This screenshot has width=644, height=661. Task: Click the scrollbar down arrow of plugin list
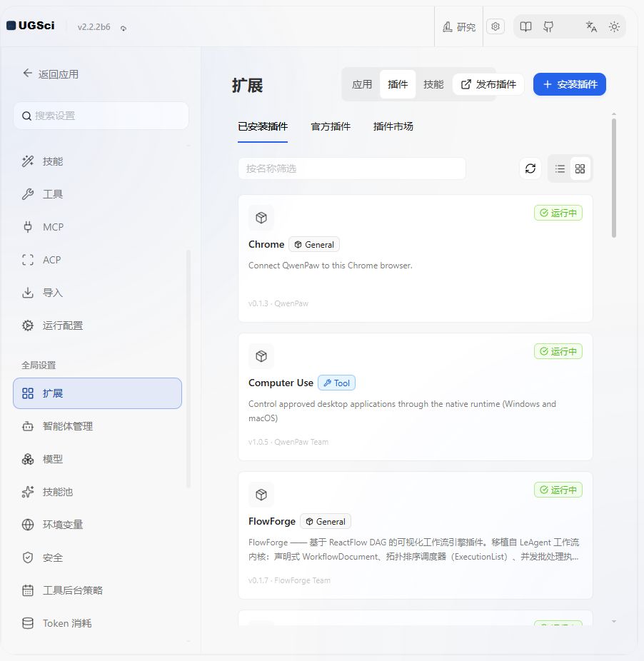click(x=614, y=621)
